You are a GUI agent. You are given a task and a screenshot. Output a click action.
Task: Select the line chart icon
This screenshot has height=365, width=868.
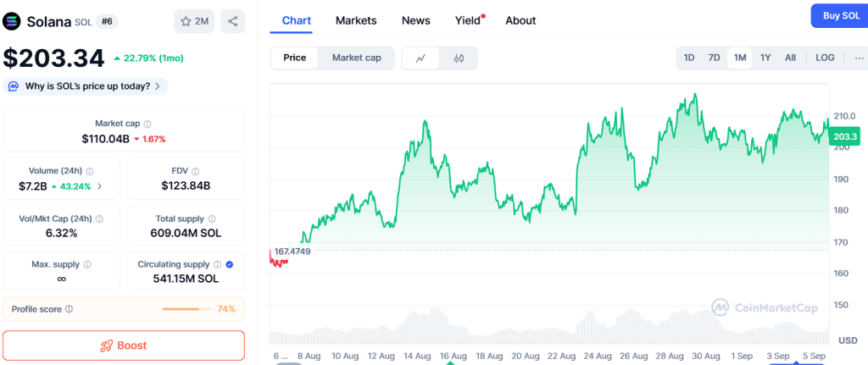421,58
